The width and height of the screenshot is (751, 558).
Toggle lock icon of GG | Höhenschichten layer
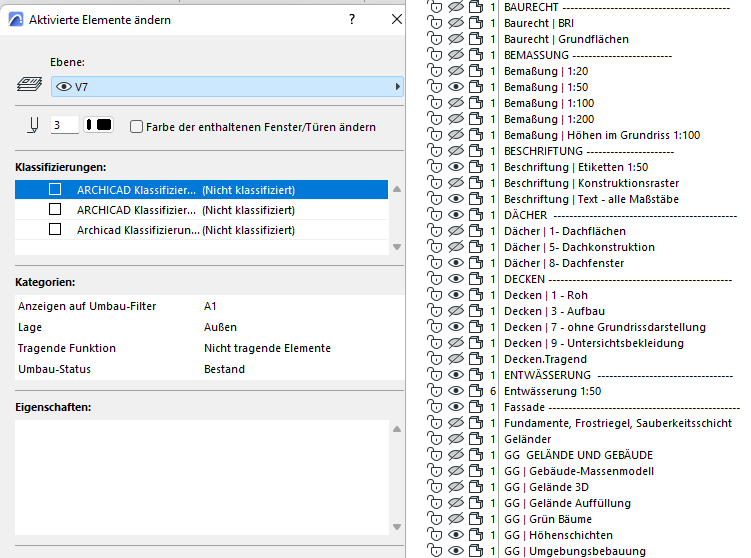[435, 535]
